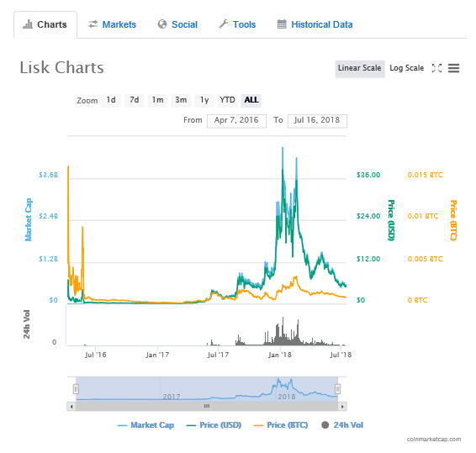Click the Jan '18 axis label
476x453 pixels.
click(x=280, y=355)
